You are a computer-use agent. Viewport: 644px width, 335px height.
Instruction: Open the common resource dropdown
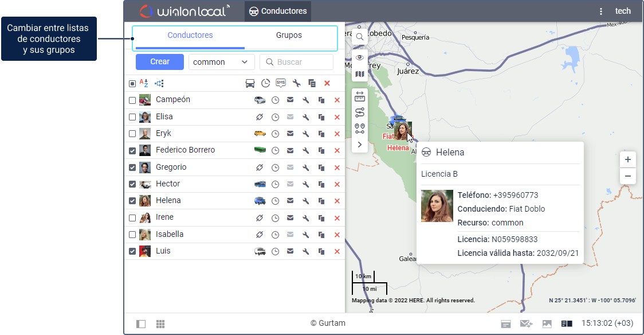(222, 62)
